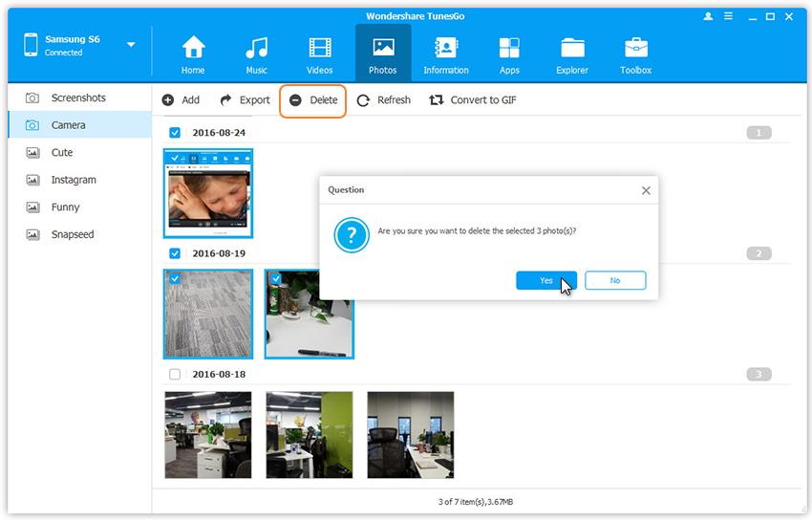The image size is (812, 522).
Task: Uncheck the 2016-08-24 date group checkbox
Action: (175, 133)
